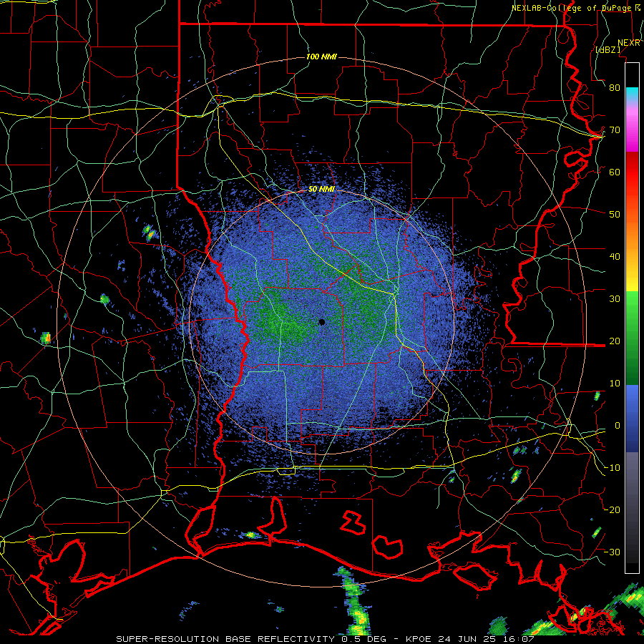Click the magenta segment of the reflectivity color bar
Image resolution: width=644 pixels, height=644 pixels.
pyautogui.click(x=632, y=132)
